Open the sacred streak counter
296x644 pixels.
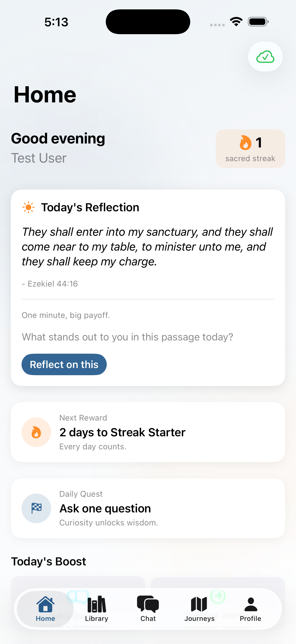coord(250,149)
